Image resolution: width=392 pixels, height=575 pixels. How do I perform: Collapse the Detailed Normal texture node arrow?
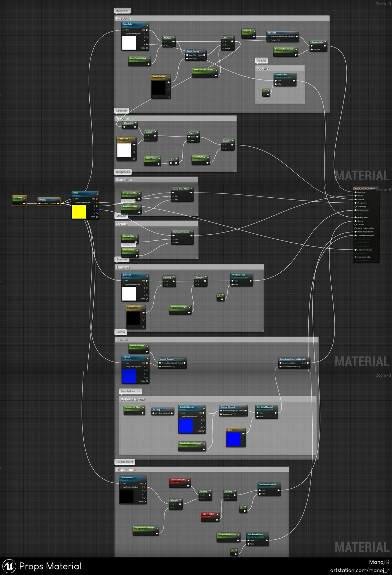(204, 408)
